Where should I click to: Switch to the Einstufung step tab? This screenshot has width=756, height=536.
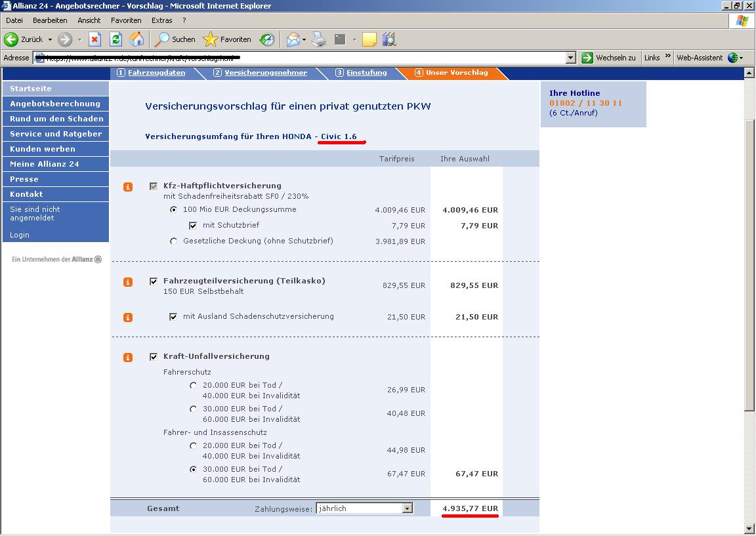pos(366,73)
